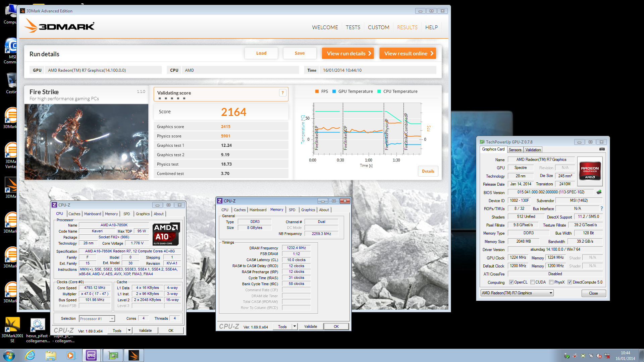Click the Core Speed value 4793.12 MHz
644x362 pixels.
point(95,288)
